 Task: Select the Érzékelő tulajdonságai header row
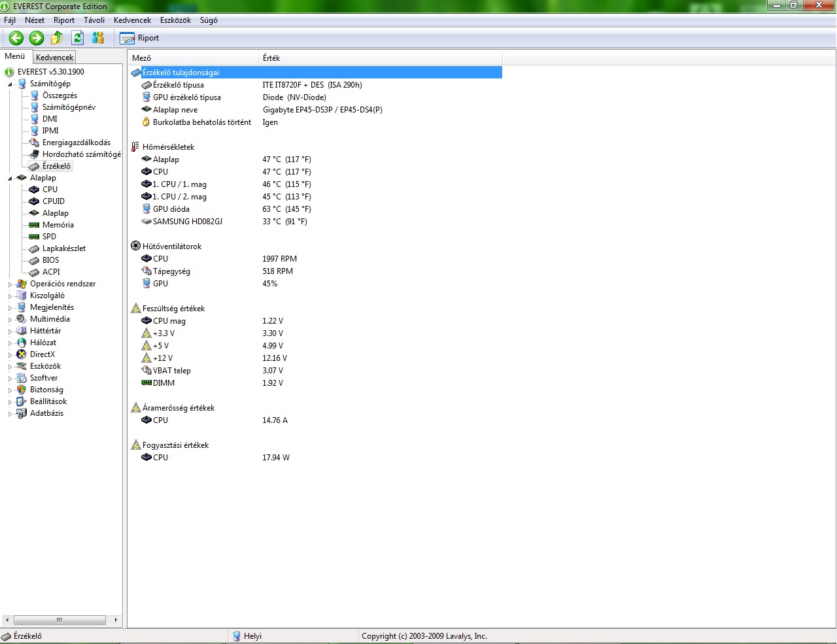click(316, 73)
